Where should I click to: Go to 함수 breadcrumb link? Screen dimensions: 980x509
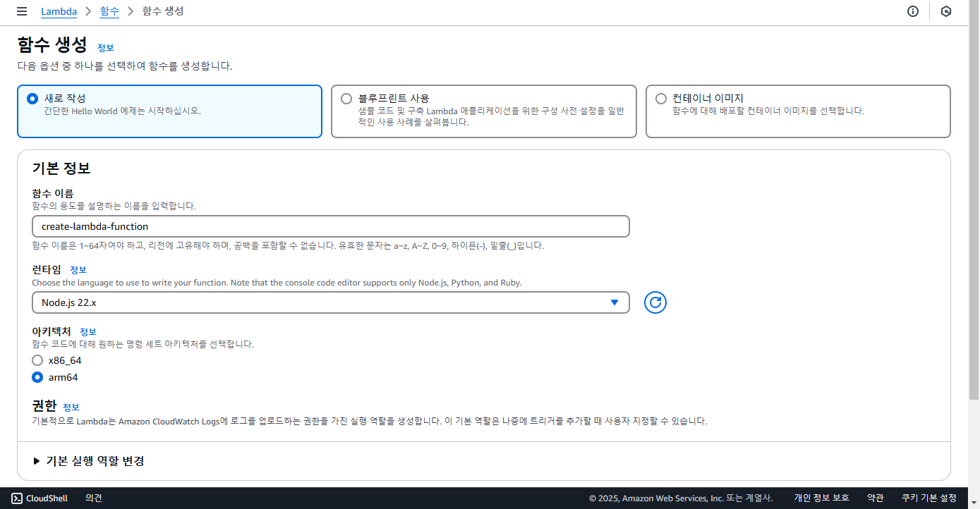pyautogui.click(x=109, y=11)
